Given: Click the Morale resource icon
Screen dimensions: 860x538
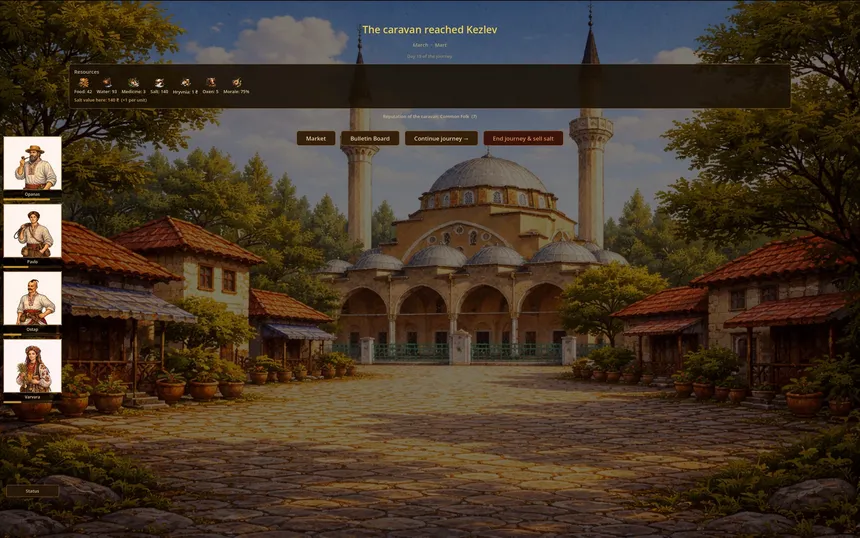Looking at the screenshot, I should [237, 83].
